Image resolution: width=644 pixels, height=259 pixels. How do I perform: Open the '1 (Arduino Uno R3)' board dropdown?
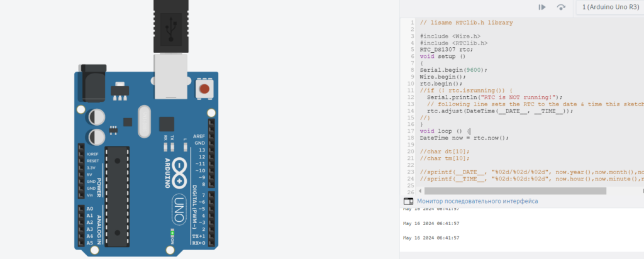tap(610, 8)
